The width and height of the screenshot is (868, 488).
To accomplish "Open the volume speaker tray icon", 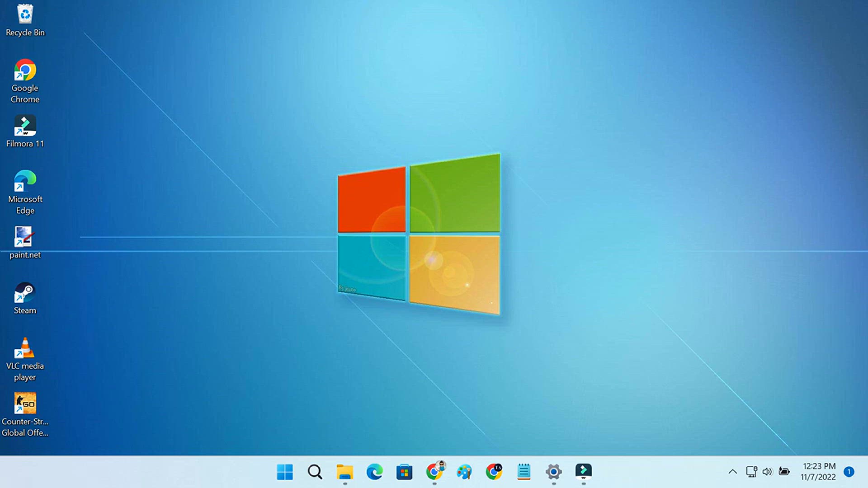I will 767,472.
